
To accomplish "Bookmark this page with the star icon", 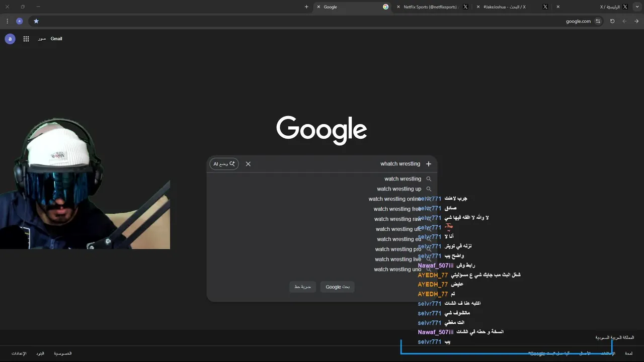I will pos(36,21).
